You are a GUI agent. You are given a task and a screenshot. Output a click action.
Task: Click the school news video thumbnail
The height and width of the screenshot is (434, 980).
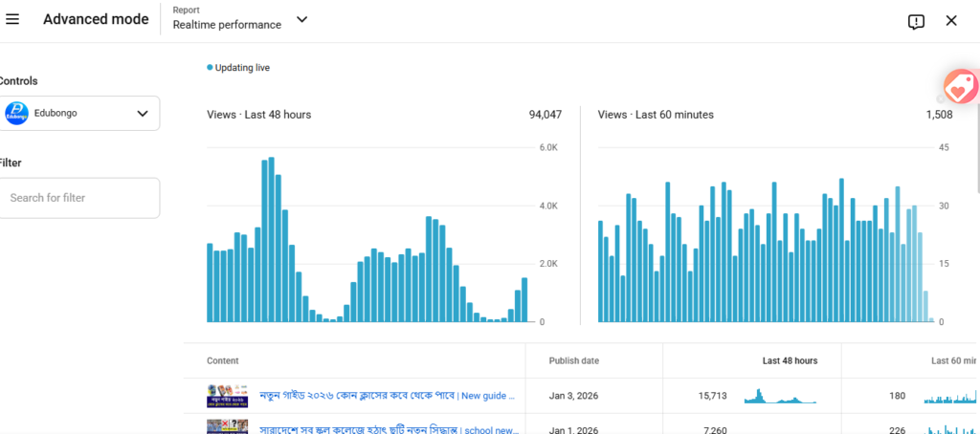[x=227, y=427]
